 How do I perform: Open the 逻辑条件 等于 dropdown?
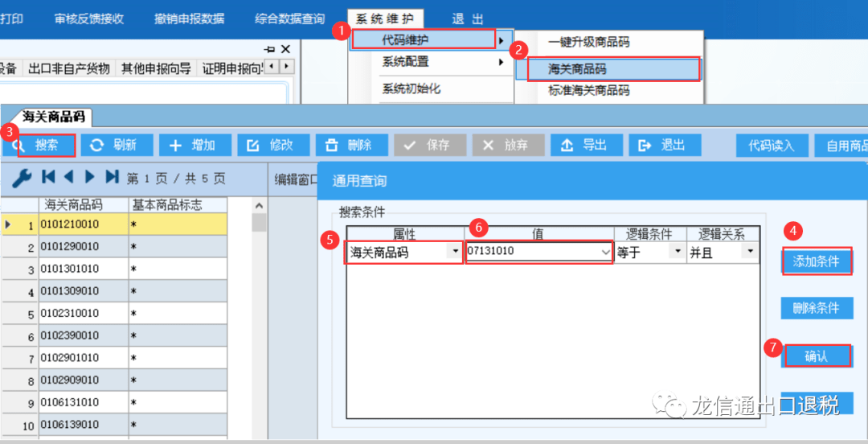click(x=678, y=253)
